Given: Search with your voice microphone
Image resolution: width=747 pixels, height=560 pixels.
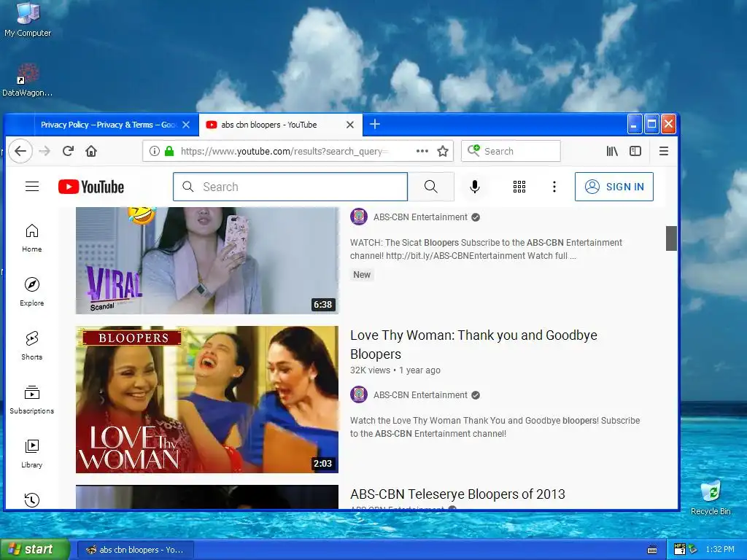Looking at the screenshot, I should coord(474,187).
